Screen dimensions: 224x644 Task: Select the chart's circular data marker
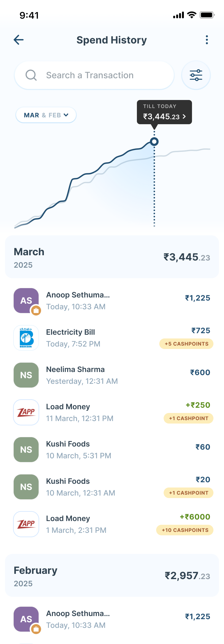154,142
